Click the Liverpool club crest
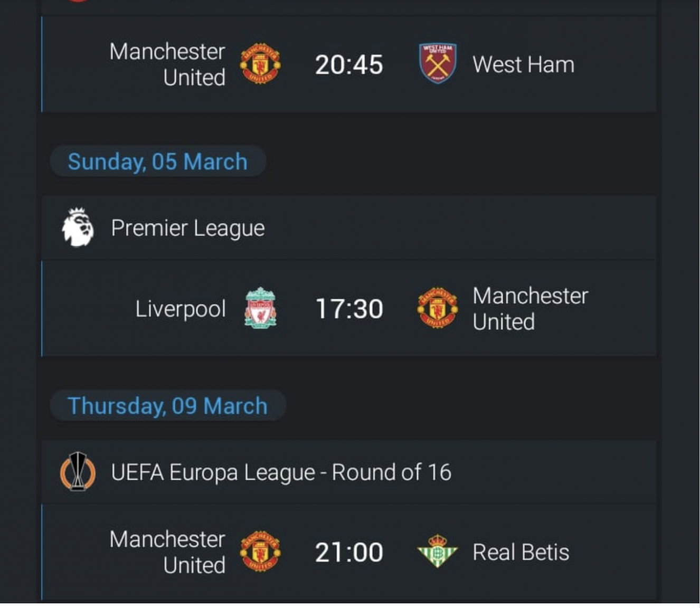This screenshot has width=700, height=608. click(x=260, y=308)
